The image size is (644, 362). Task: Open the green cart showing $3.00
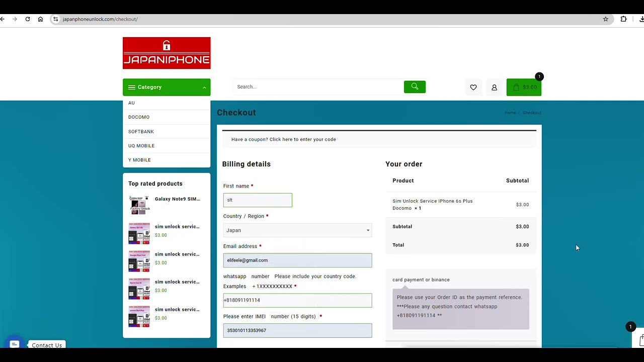tap(524, 87)
